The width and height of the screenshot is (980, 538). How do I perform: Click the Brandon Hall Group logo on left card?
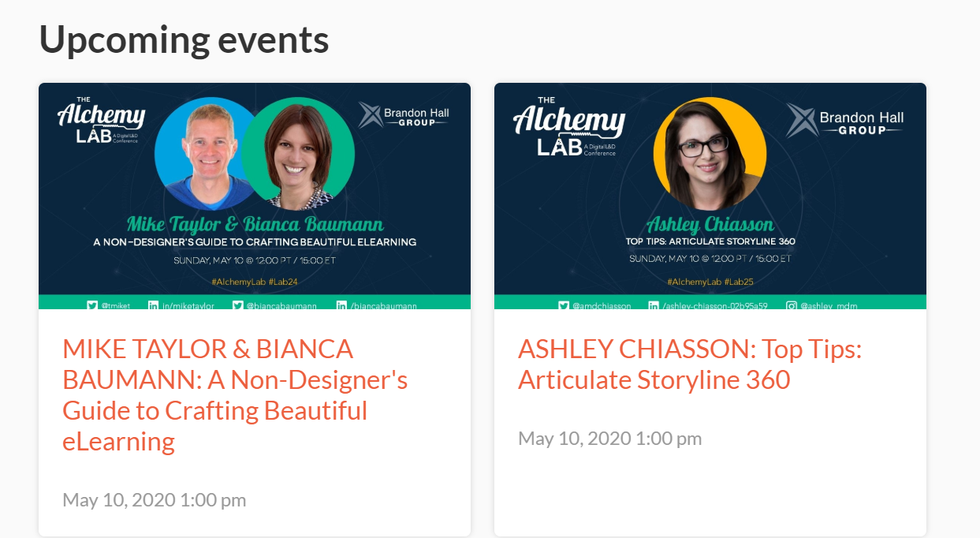click(x=404, y=114)
